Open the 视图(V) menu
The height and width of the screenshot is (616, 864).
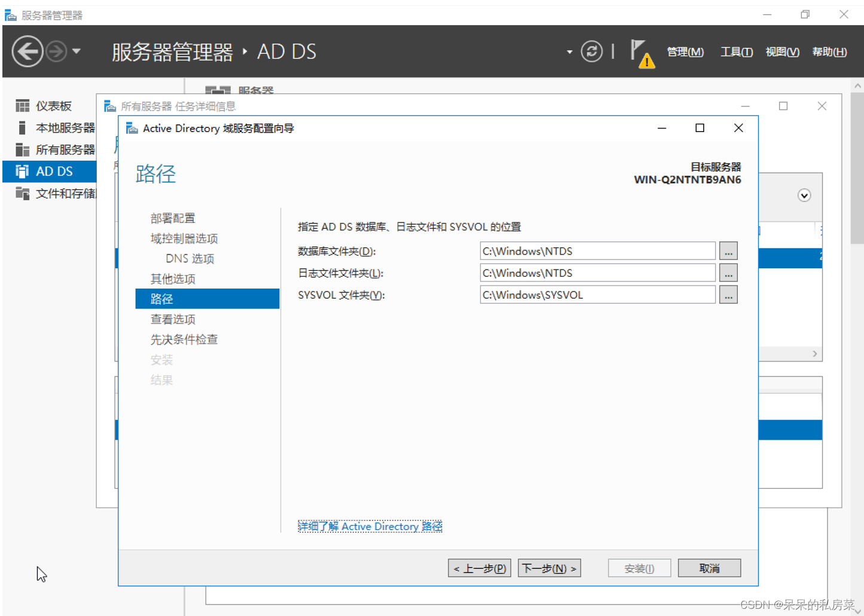click(782, 52)
